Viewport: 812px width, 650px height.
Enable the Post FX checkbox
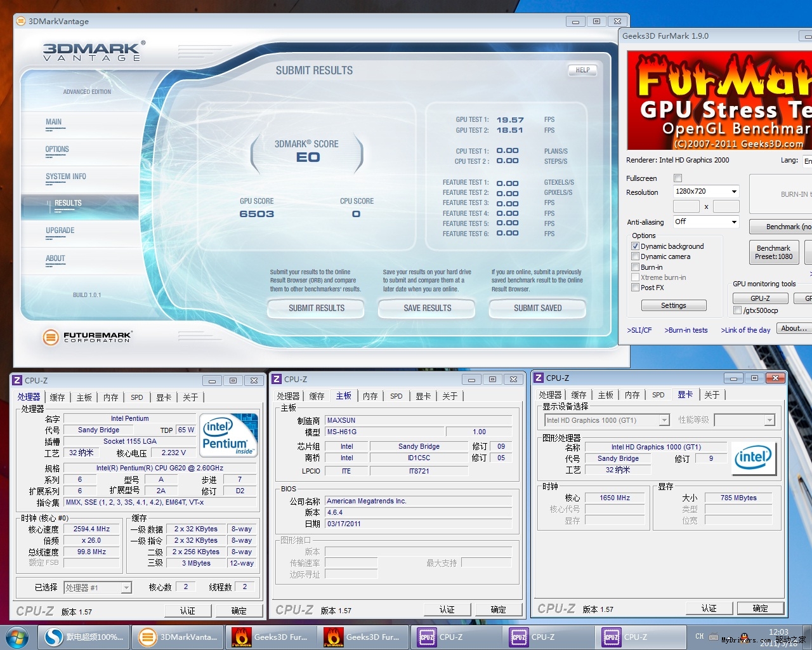(635, 288)
